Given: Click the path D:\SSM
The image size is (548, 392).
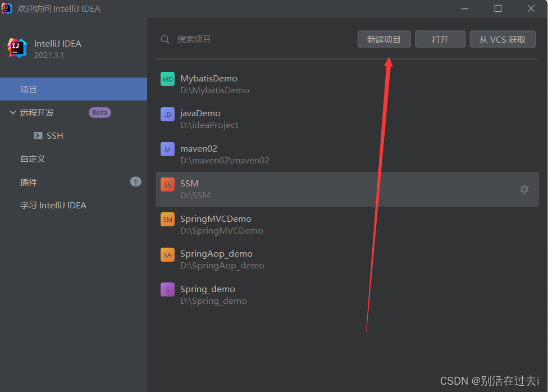Looking at the screenshot, I should point(195,195).
